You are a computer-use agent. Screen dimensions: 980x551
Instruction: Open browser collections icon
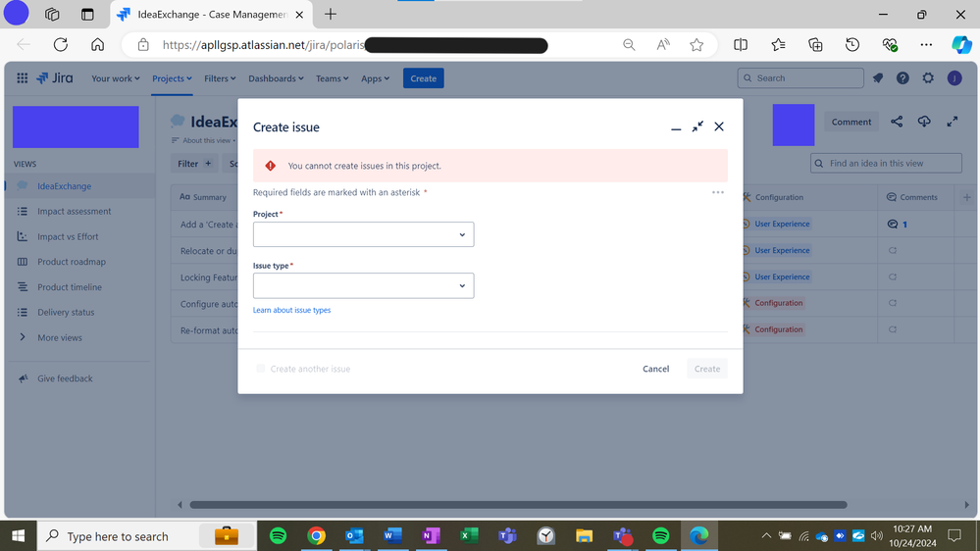click(x=815, y=45)
